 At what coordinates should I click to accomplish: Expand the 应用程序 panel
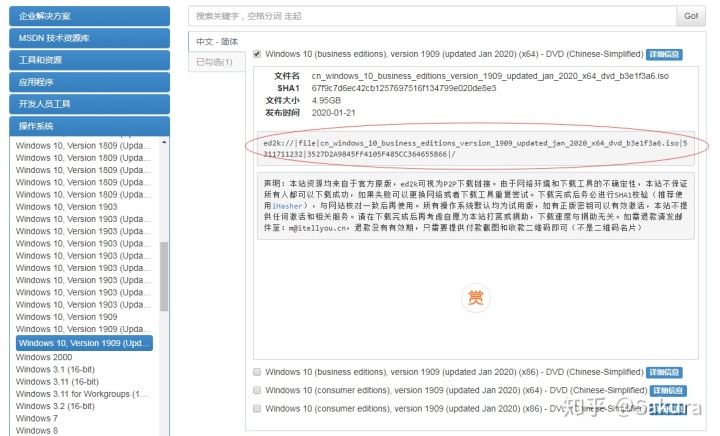click(90, 82)
